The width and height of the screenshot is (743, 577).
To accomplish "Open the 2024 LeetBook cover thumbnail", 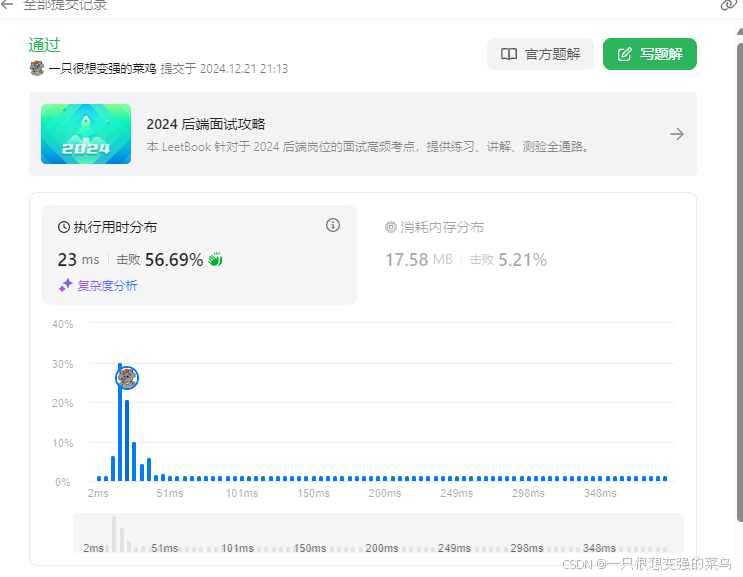I will pyautogui.click(x=86, y=134).
